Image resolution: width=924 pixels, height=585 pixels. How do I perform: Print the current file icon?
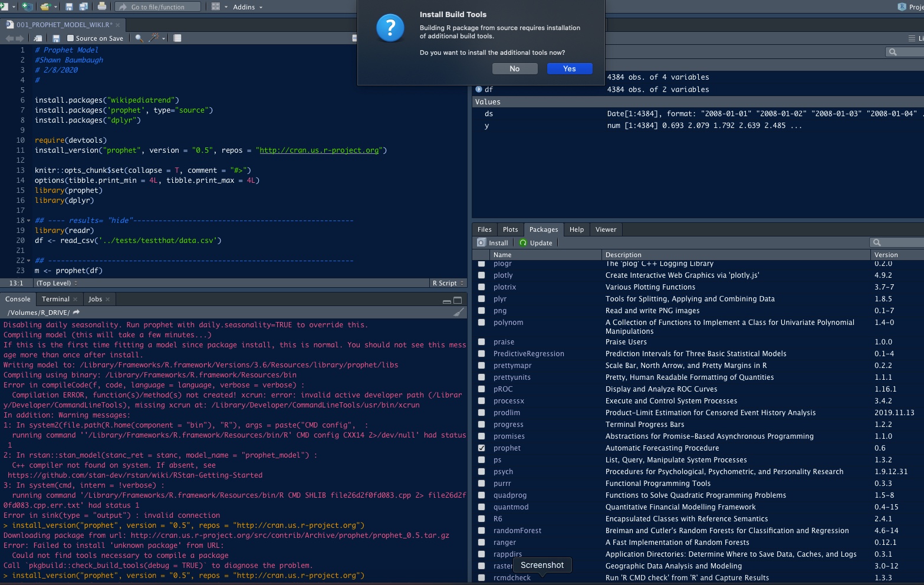[x=102, y=6]
